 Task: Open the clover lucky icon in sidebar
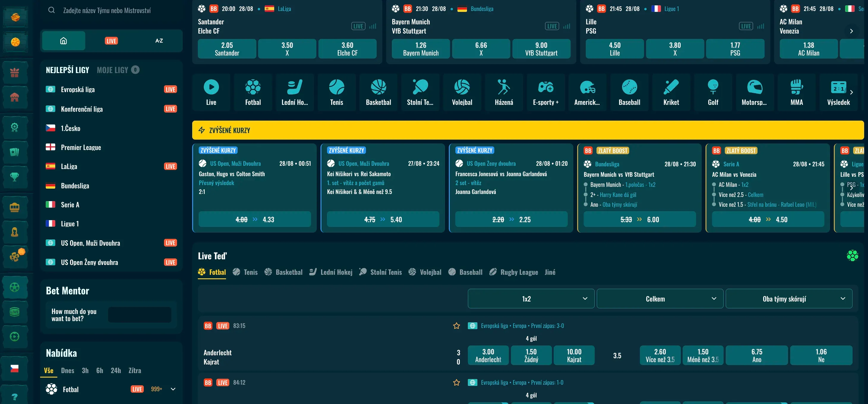coord(15,257)
